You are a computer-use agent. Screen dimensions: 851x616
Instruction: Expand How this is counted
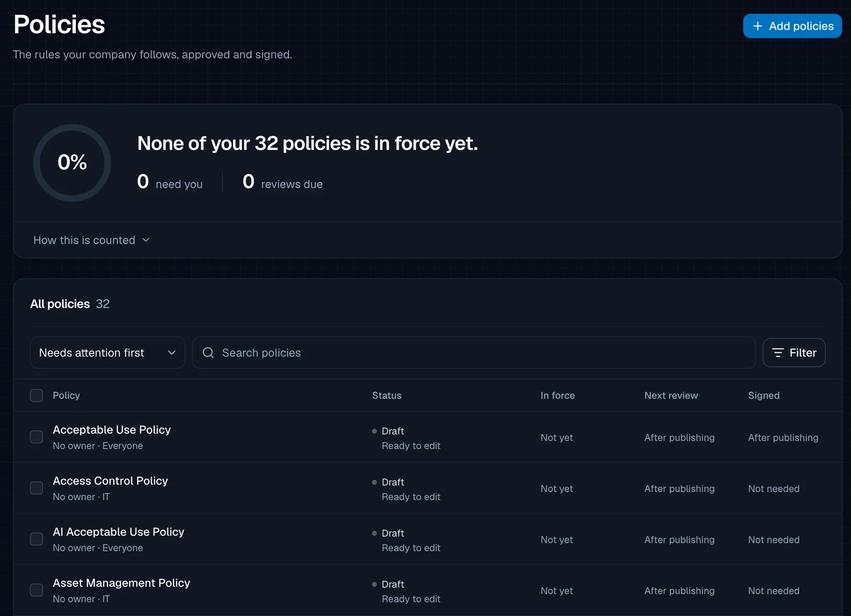coord(91,240)
